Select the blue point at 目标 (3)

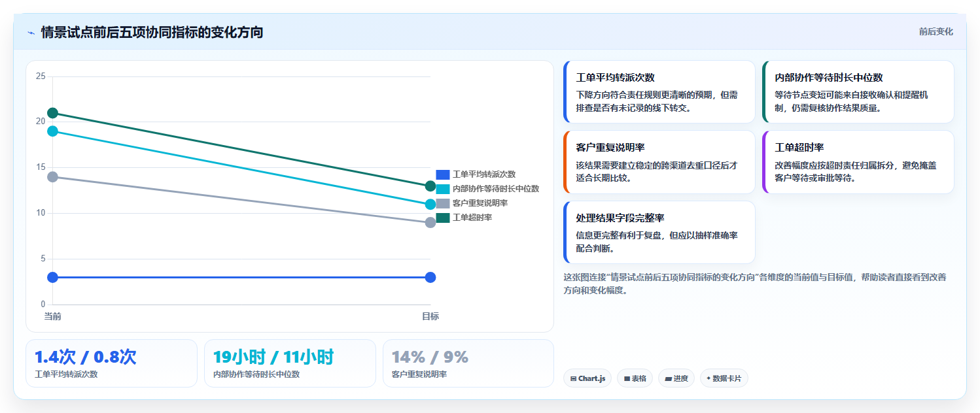click(x=430, y=277)
